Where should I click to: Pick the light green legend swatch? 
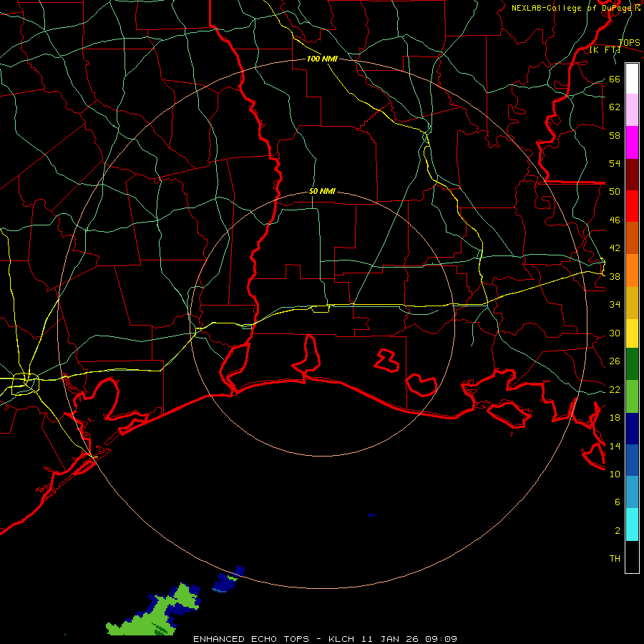[x=632, y=396]
